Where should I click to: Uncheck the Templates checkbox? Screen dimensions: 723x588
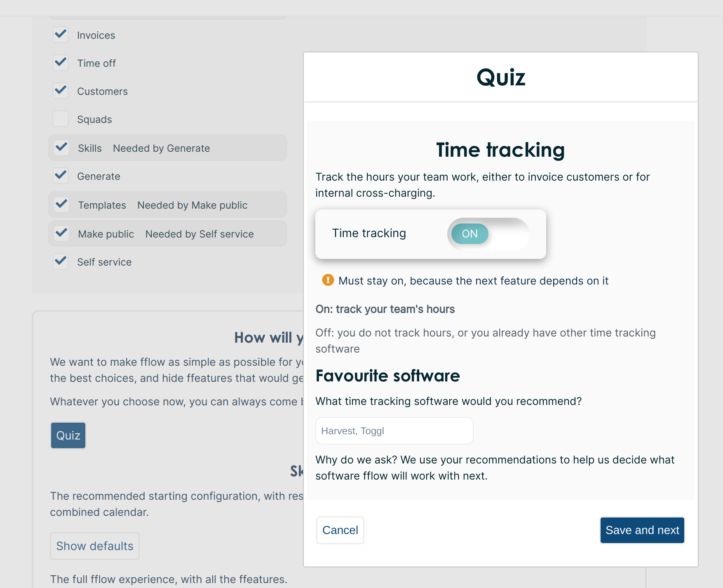click(62, 205)
